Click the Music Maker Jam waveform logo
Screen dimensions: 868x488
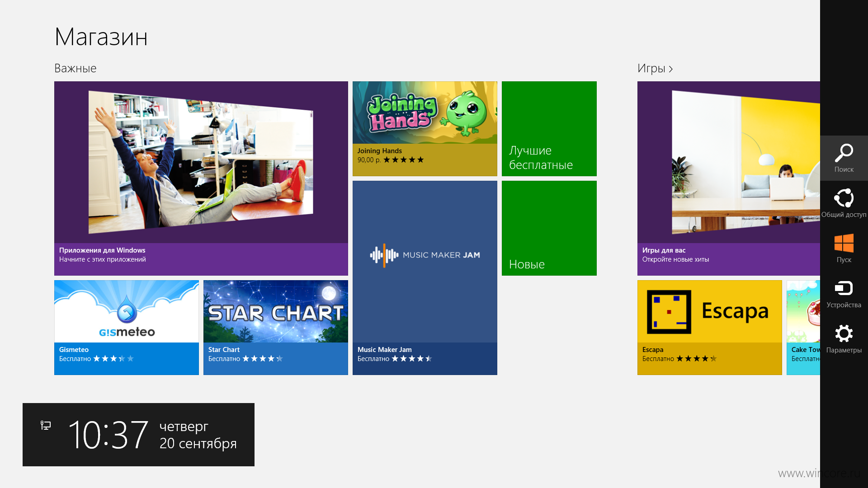coord(384,255)
